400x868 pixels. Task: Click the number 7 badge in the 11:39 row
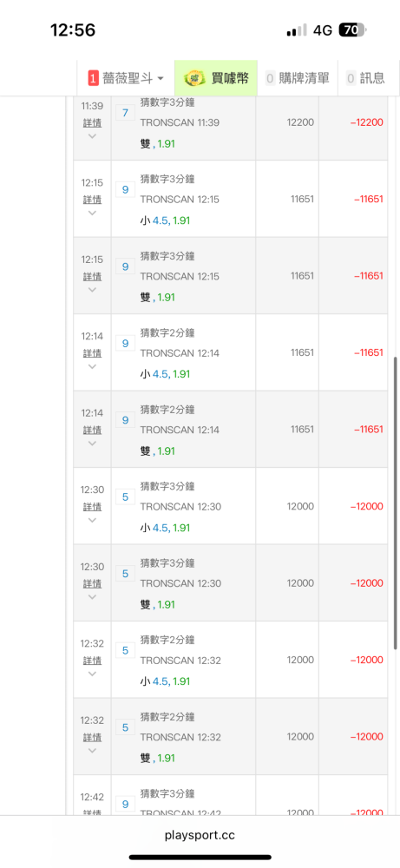(125, 113)
